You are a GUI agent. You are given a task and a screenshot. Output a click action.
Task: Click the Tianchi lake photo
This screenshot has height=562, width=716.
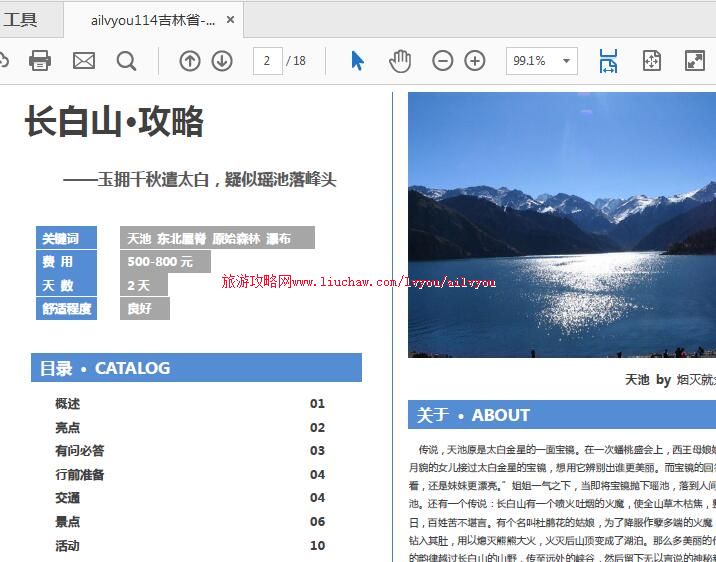coord(561,225)
